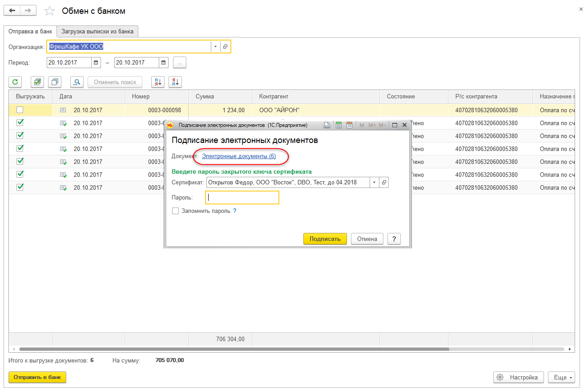Open help with the ? button beside Отмена
This screenshot has width=588, height=391.
click(394, 239)
